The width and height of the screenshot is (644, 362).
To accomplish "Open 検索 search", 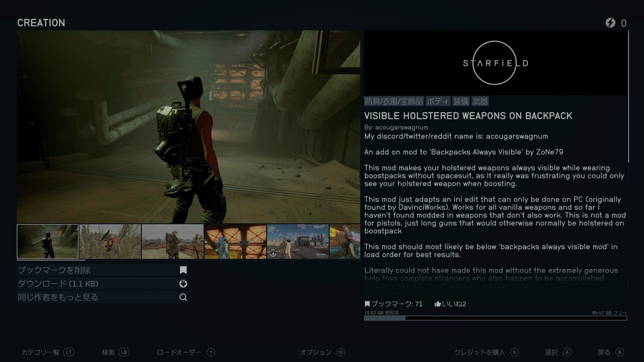I will pos(108,352).
